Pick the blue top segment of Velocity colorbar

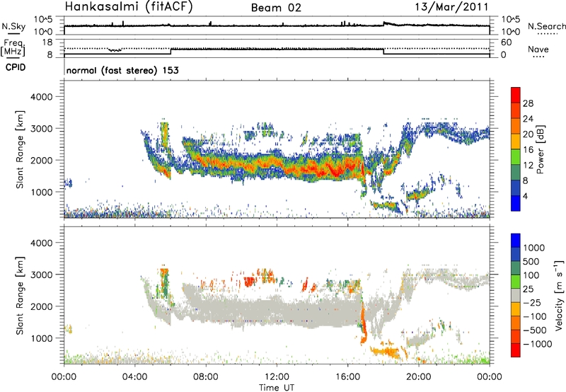[516, 241]
